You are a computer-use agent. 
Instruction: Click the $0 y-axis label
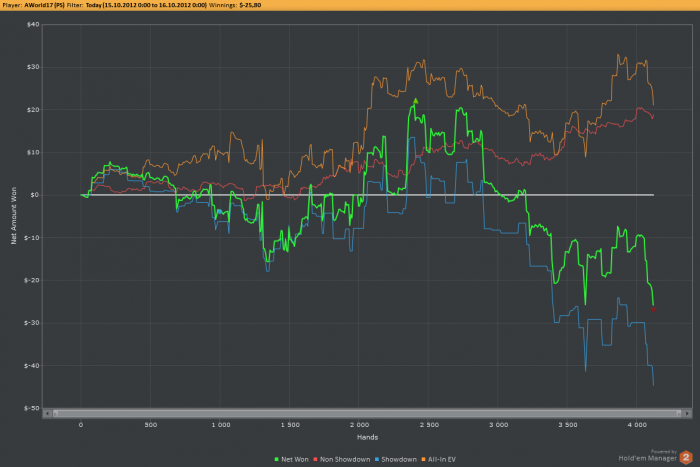(35, 195)
